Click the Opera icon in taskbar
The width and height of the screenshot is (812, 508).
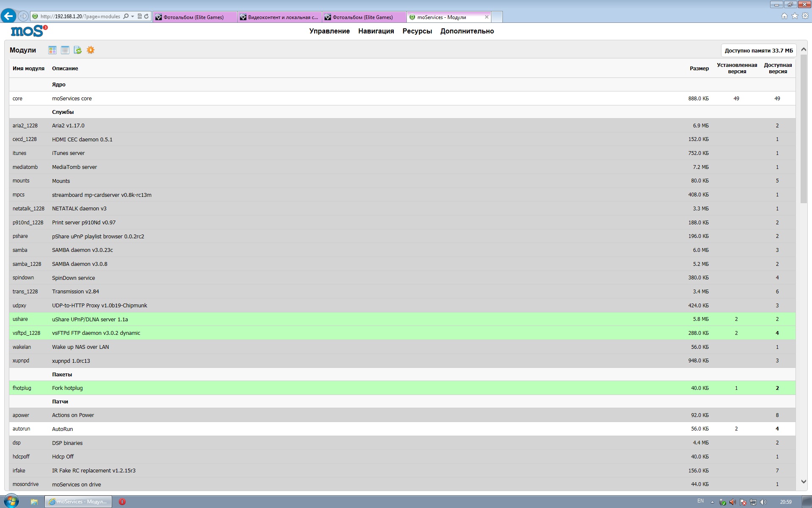click(x=122, y=502)
